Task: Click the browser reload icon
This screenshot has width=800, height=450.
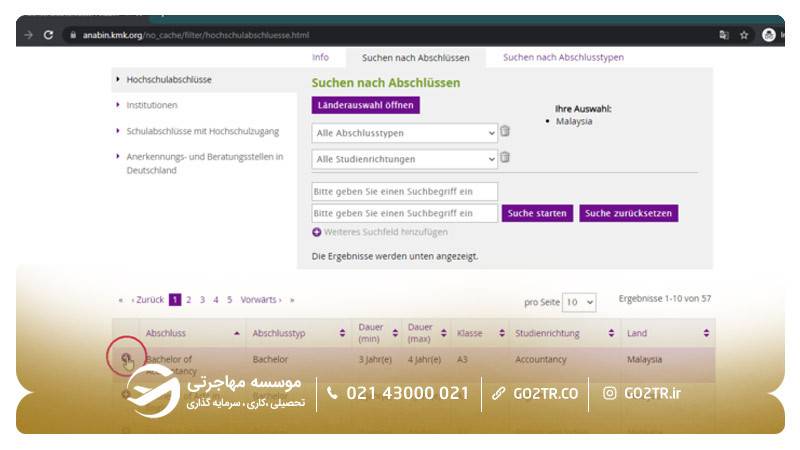Action: pyautogui.click(x=48, y=35)
